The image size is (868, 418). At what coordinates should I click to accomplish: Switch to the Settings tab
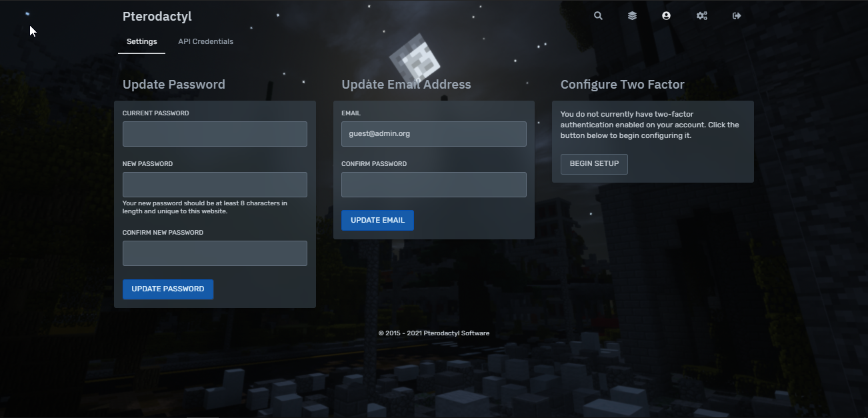[141, 41]
